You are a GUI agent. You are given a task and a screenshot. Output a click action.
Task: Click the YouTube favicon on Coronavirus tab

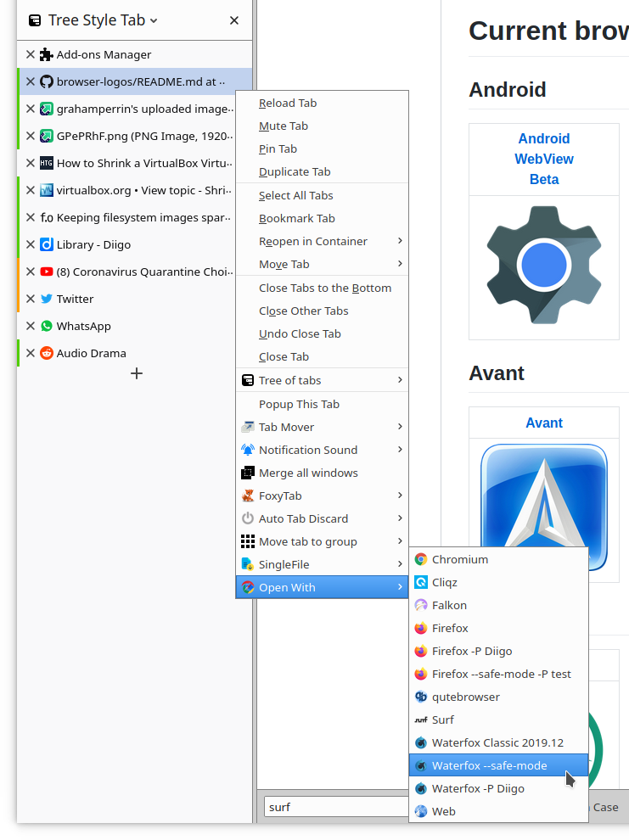(x=47, y=272)
